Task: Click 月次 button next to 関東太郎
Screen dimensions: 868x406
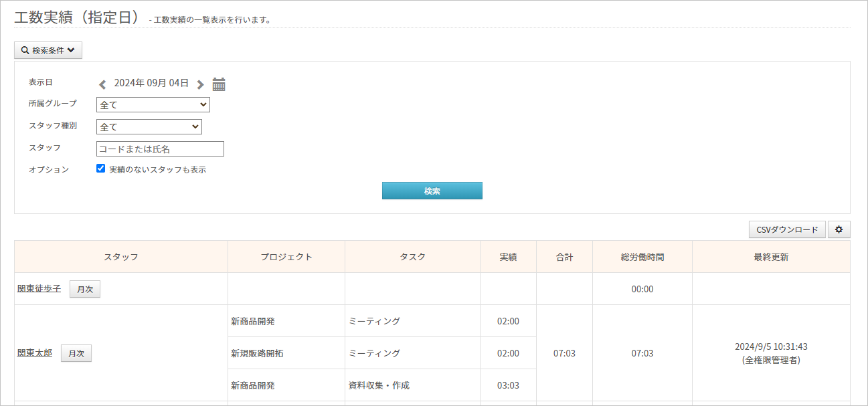Action: 76,353
